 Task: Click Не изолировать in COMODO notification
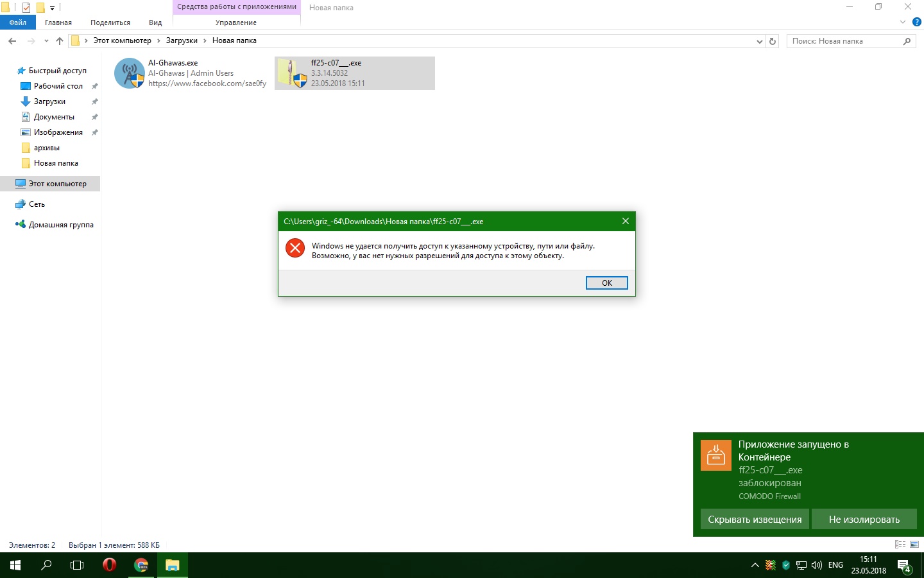point(864,520)
